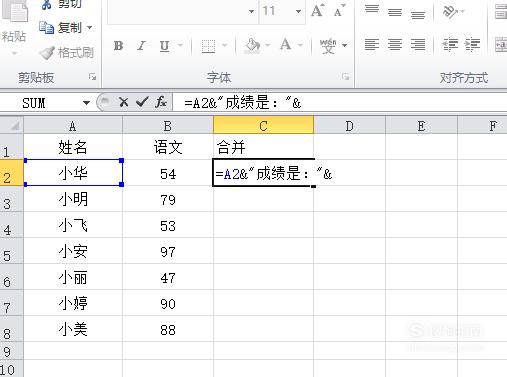Decrease font size with small A icon
Image resolution: width=507 pixels, height=377 pixels.
(x=340, y=11)
